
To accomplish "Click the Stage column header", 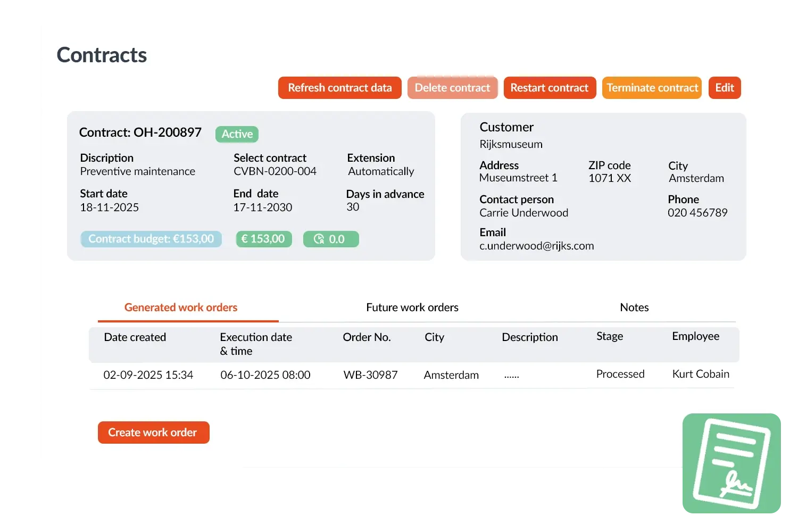I will pyautogui.click(x=610, y=336).
